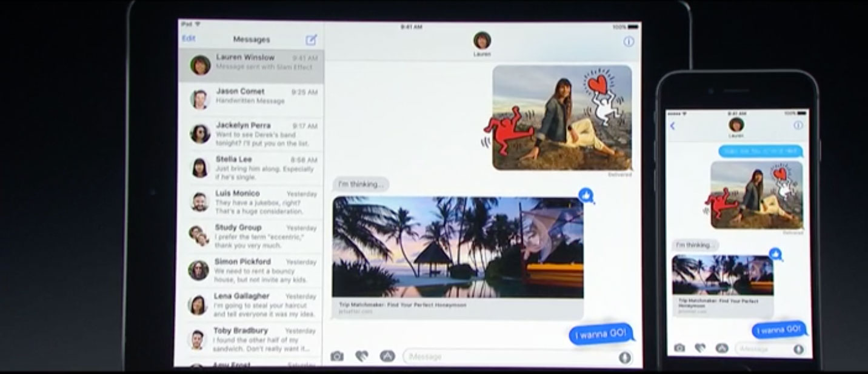Open Digital Touch heart icon on iPad
868x374 pixels.
tap(361, 356)
